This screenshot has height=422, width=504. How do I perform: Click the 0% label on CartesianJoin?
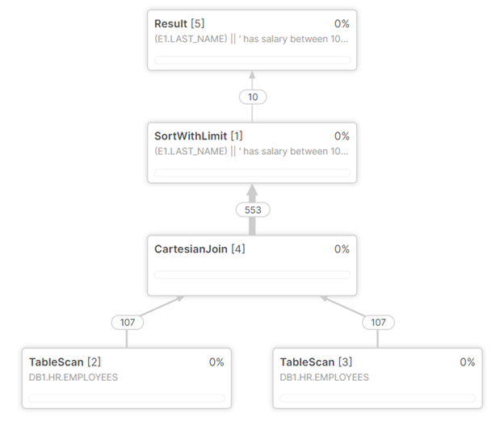pyautogui.click(x=342, y=249)
